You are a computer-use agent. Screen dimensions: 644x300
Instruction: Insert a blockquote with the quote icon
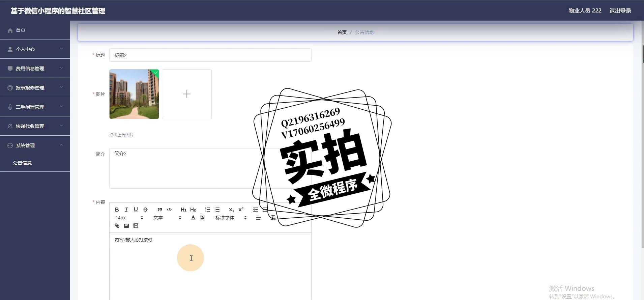[x=160, y=210]
